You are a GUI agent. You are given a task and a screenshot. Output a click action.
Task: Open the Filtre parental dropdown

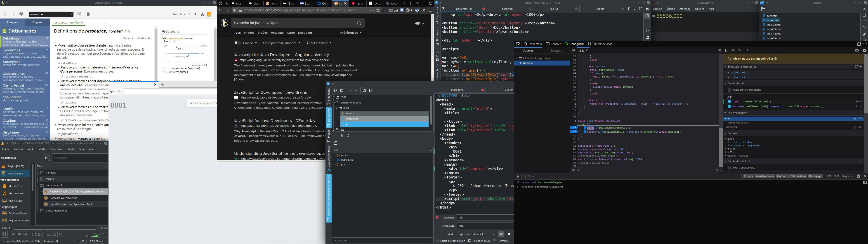pos(282,43)
